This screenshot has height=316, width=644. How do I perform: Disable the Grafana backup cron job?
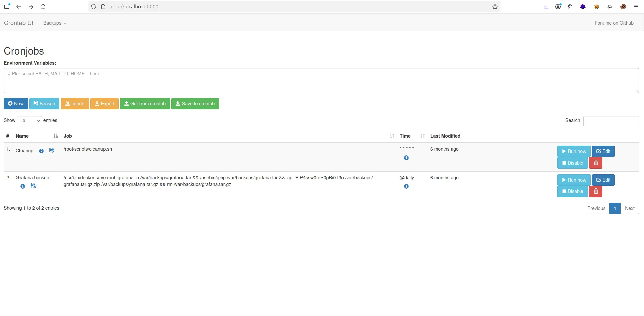(572, 191)
